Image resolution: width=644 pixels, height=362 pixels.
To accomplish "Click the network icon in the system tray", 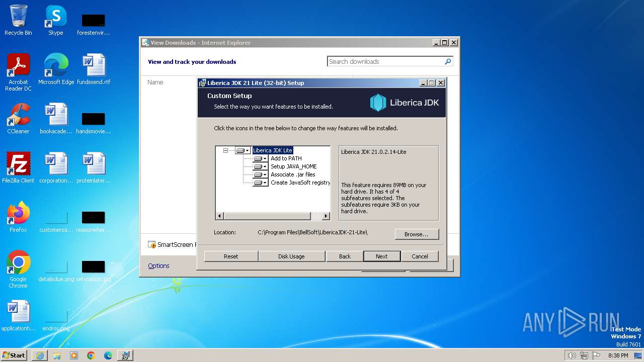I will (x=584, y=355).
